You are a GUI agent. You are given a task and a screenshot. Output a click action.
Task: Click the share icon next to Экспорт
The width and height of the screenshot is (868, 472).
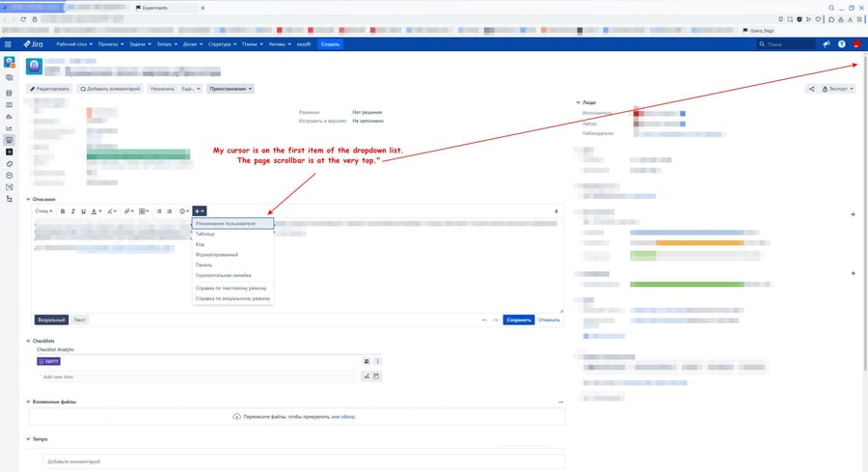(811, 89)
